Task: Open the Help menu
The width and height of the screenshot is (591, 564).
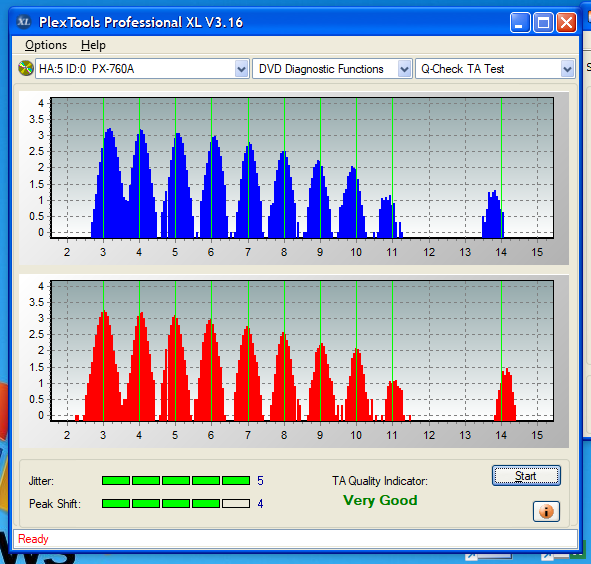Action: pyautogui.click(x=93, y=45)
